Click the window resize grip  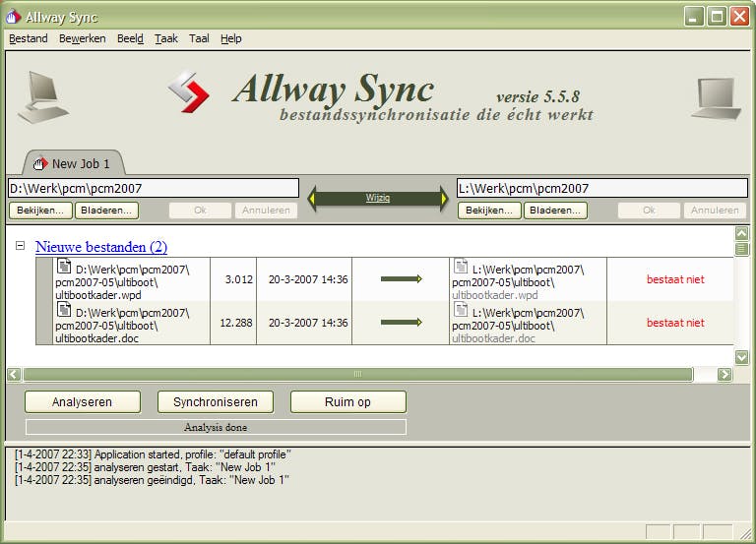745,532
